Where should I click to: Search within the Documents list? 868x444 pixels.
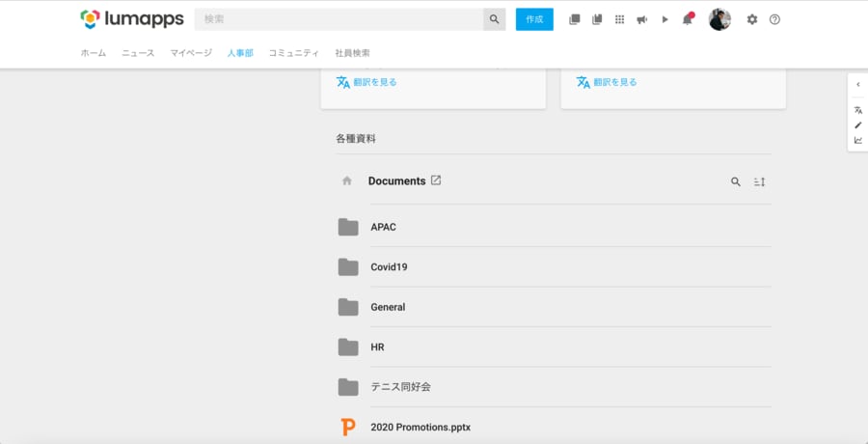pyautogui.click(x=736, y=181)
